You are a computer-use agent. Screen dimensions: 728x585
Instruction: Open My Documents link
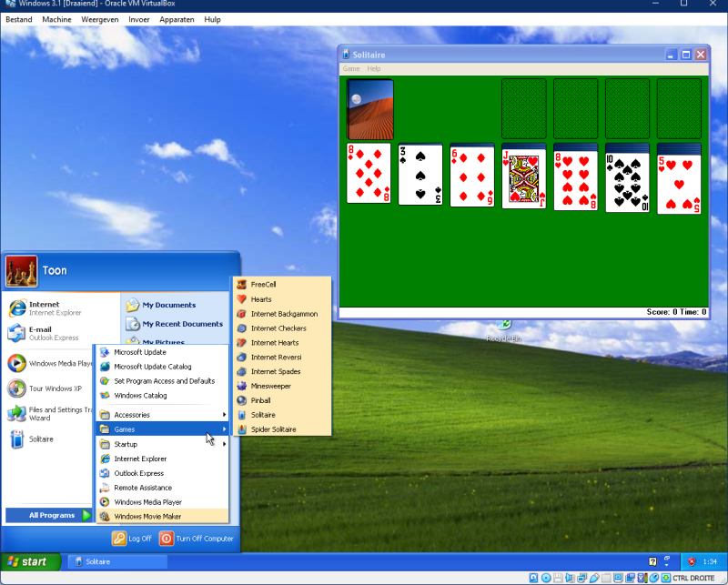click(x=161, y=305)
